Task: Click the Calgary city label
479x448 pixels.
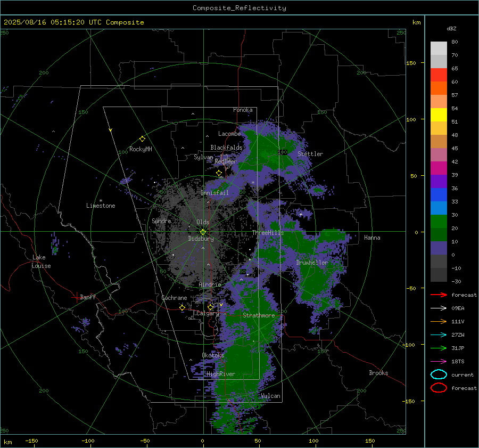Action: pyautogui.click(x=208, y=313)
